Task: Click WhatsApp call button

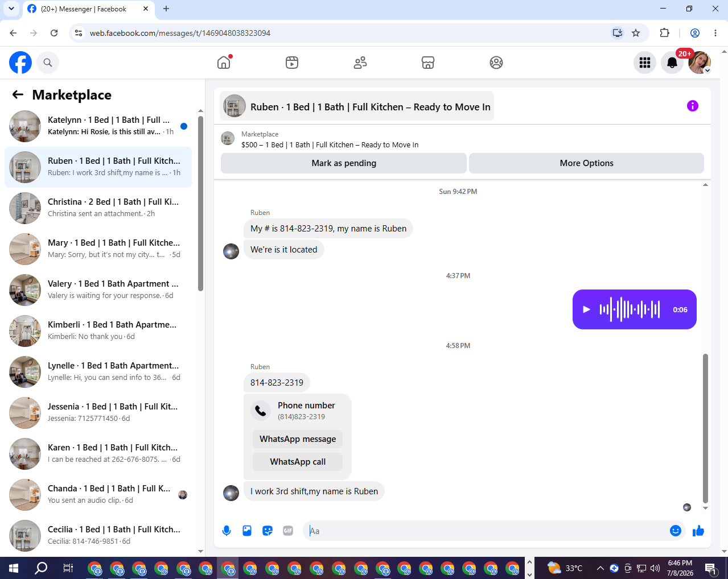Action: coord(298,462)
